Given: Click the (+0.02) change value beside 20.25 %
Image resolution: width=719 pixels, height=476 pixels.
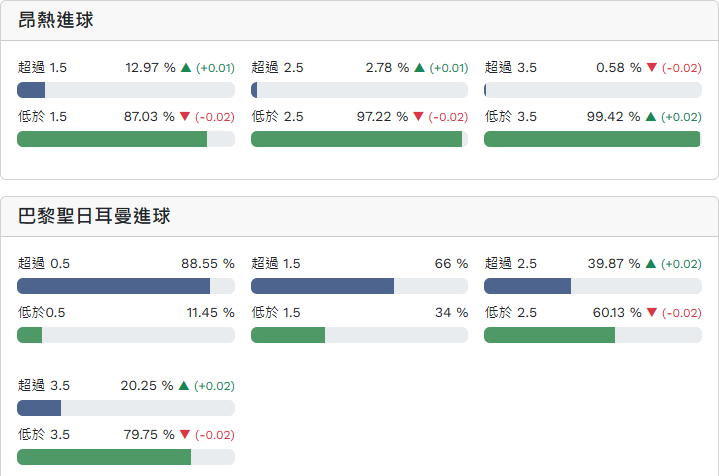Looking at the screenshot, I should (x=215, y=386).
